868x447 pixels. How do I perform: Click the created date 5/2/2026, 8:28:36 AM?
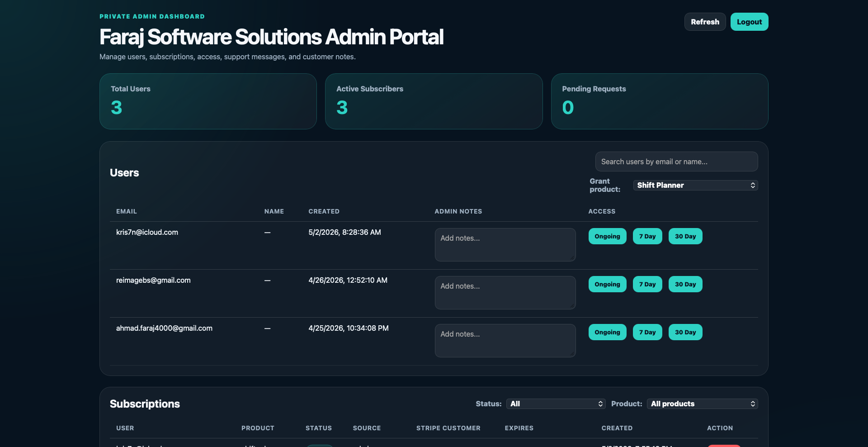344,232
